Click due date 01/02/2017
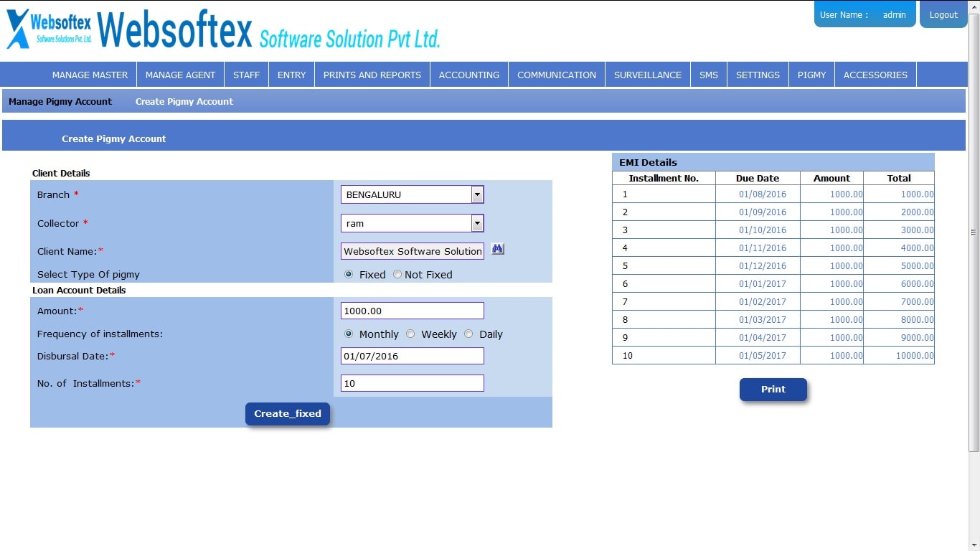The image size is (980, 551). pos(763,301)
